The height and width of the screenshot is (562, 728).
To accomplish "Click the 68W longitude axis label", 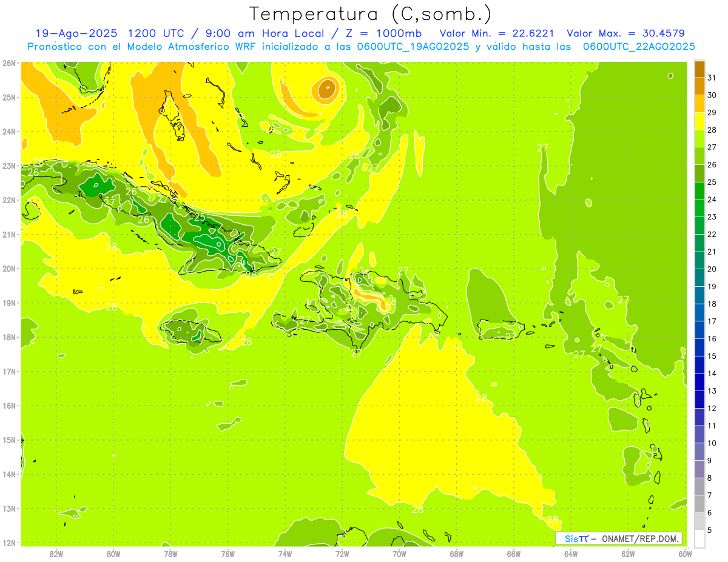I will [457, 554].
